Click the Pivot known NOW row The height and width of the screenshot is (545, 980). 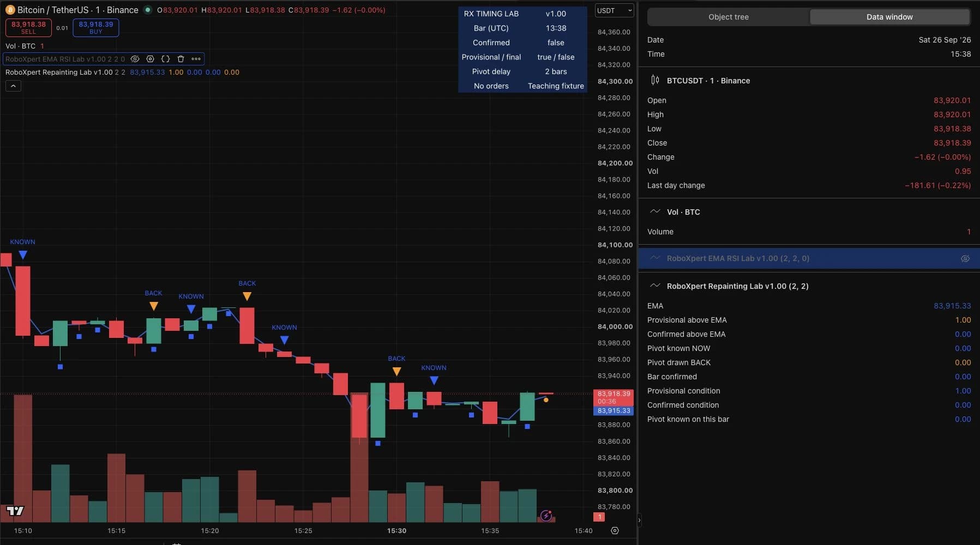pyautogui.click(x=809, y=348)
